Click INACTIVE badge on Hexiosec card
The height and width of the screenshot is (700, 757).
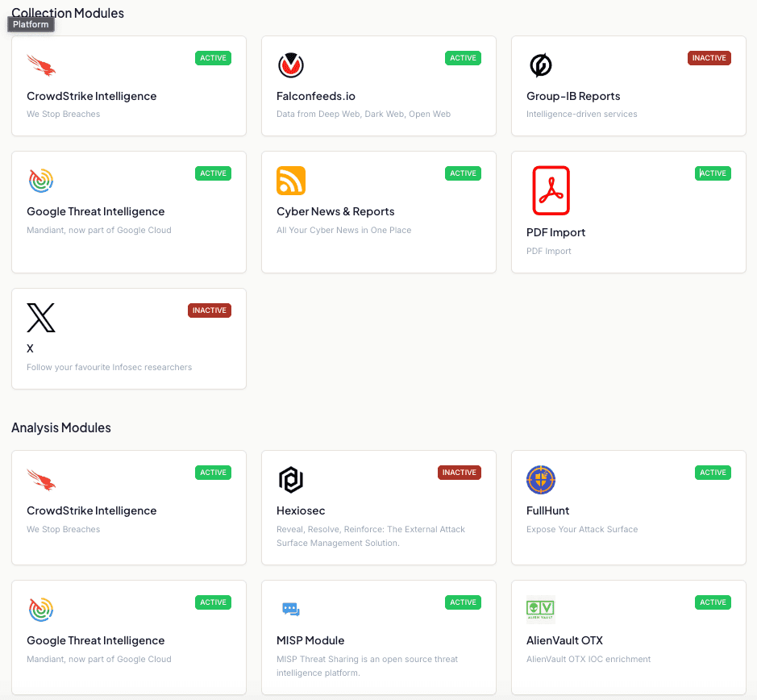[x=460, y=473]
